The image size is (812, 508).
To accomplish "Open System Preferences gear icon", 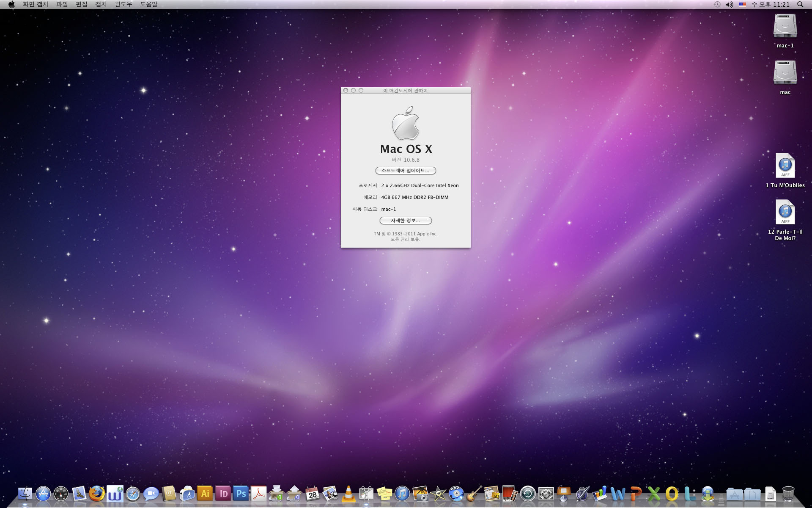I will coord(546,494).
